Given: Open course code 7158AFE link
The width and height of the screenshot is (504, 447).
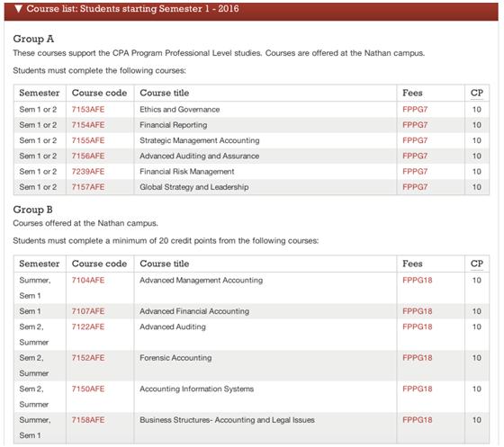Looking at the screenshot, I should coord(88,420).
